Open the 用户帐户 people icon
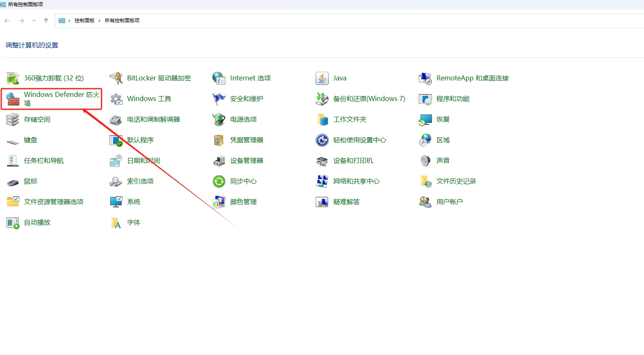Screen dimensions: 644x355 [425, 202]
